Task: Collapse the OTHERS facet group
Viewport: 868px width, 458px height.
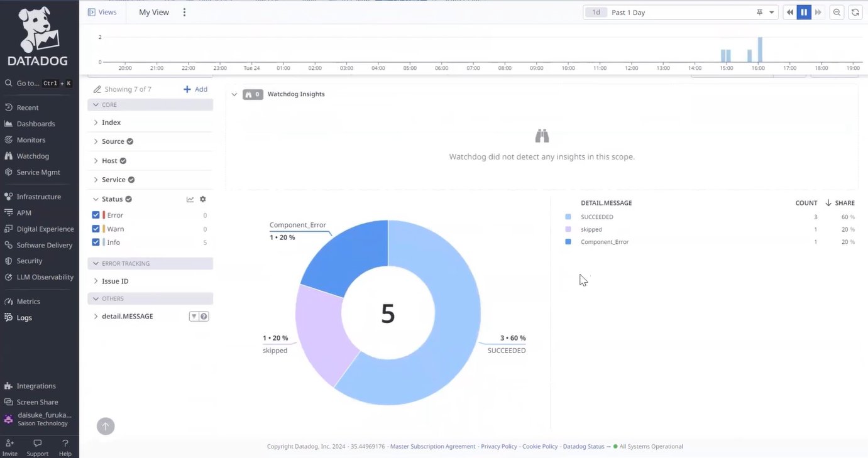Action: coord(150,298)
